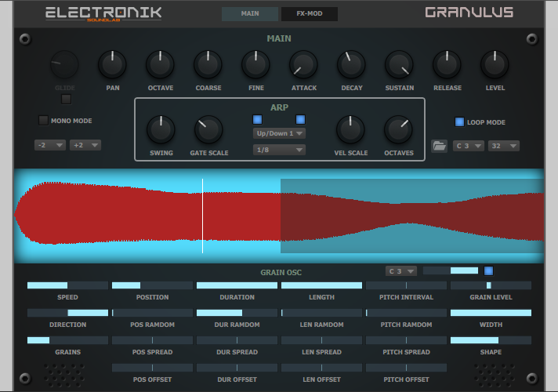Click the Fine tuning knob
This screenshot has width=558, height=392.
point(255,64)
